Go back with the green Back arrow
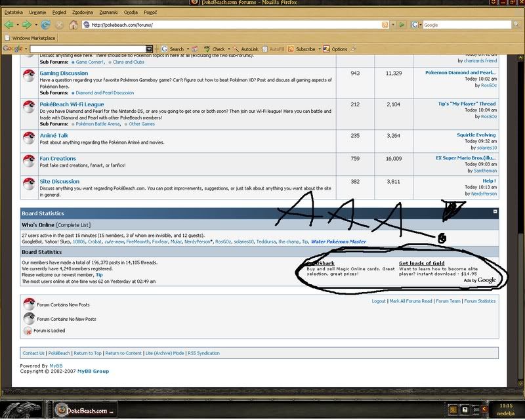This screenshot has height=420, width=525. pos(9,24)
